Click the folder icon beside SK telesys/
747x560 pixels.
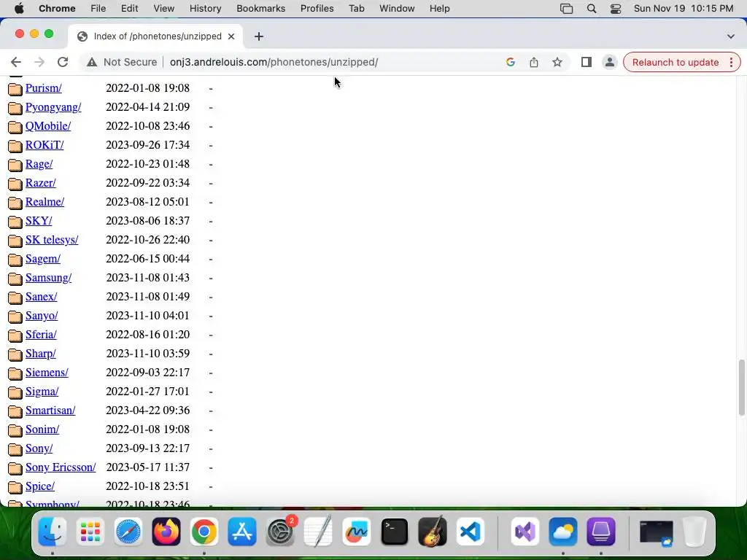pos(15,241)
